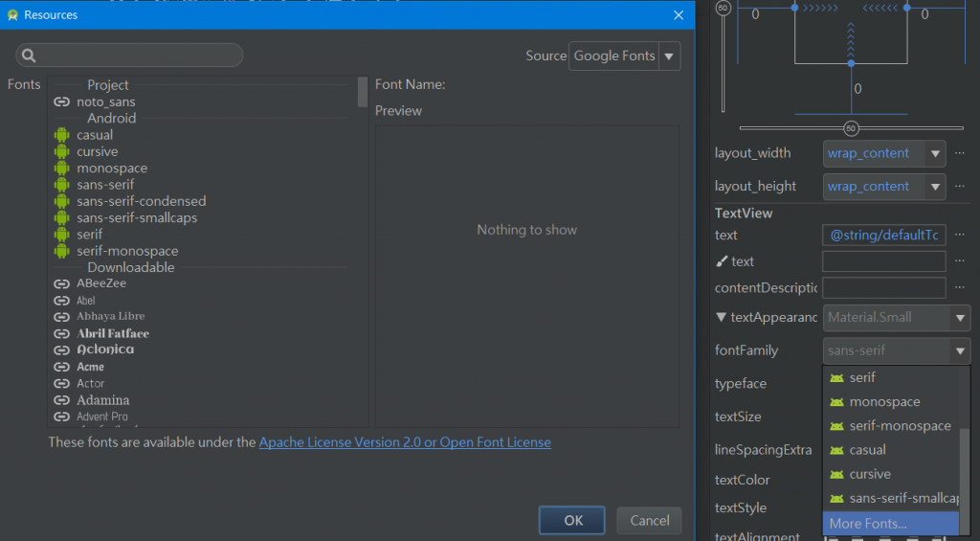Open the layout_height dropdown arrow
The height and width of the screenshot is (541, 980).
tap(935, 187)
